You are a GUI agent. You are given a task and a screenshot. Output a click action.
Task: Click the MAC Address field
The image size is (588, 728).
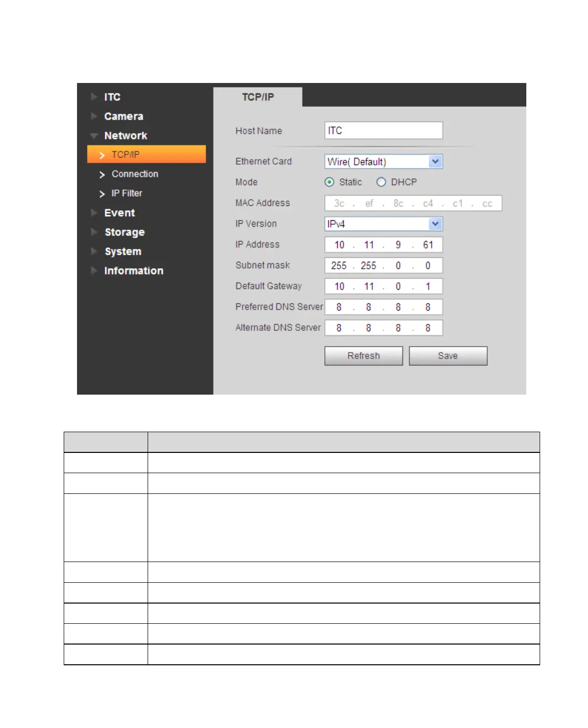click(x=413, y=203)
